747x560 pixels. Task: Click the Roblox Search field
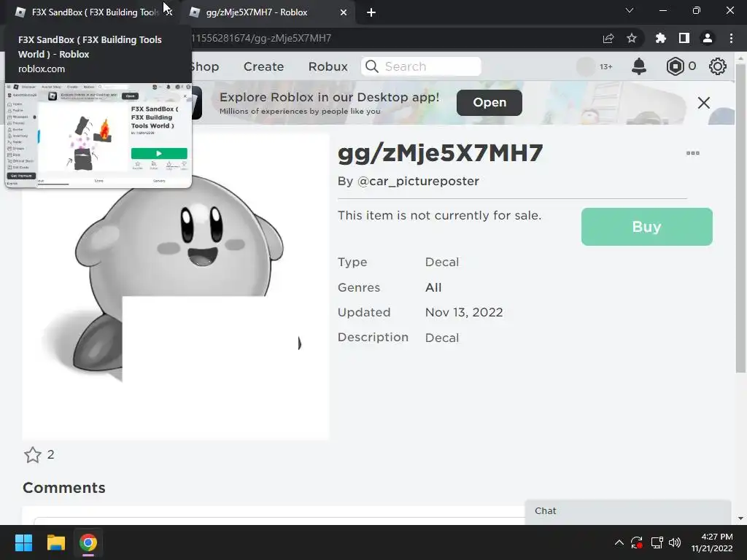[421, 66]
